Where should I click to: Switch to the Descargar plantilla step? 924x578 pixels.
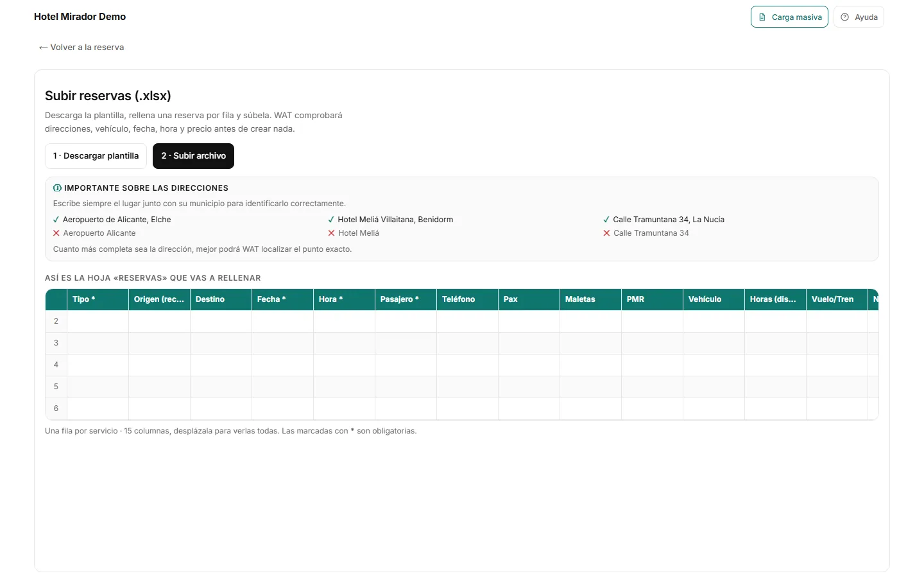[x=96, y=156]
